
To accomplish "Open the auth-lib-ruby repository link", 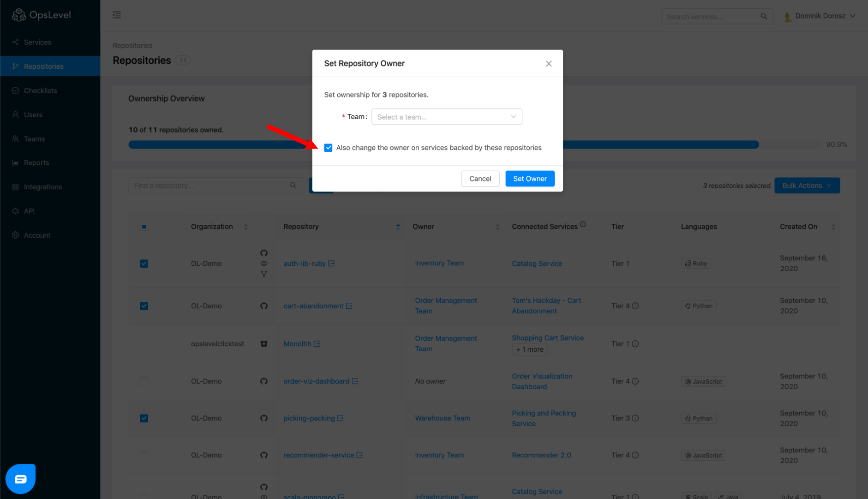I will [305, 264].
